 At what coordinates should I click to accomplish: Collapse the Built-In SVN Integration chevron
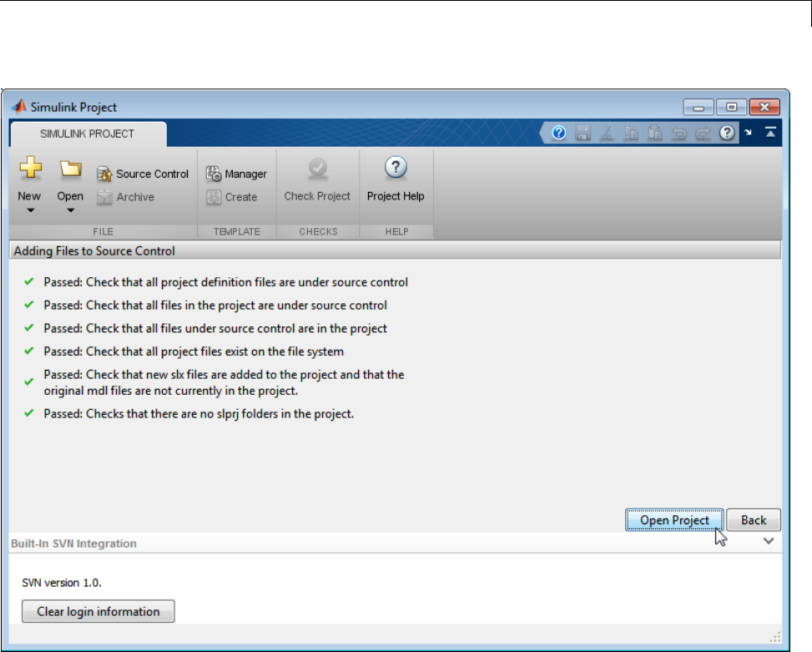pos(769,541)
